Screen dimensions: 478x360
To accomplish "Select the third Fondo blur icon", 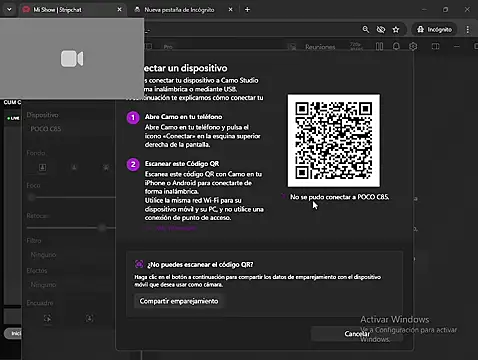I will tap(106, 167).
